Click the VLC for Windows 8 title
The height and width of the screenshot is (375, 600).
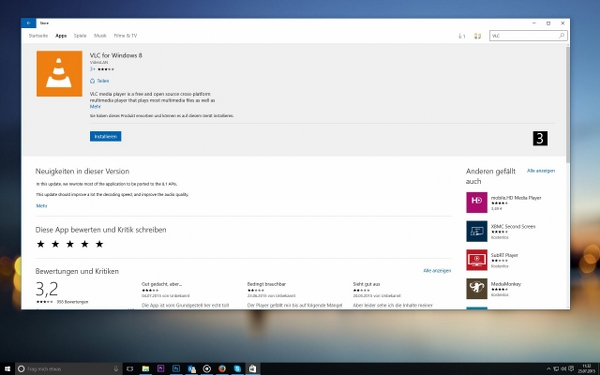[116, 55]
